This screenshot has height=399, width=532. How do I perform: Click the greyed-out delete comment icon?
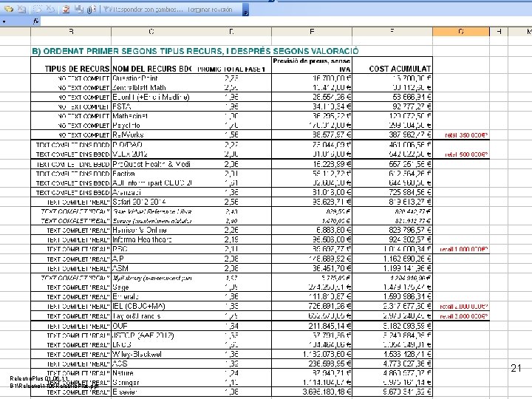point(50,9)
